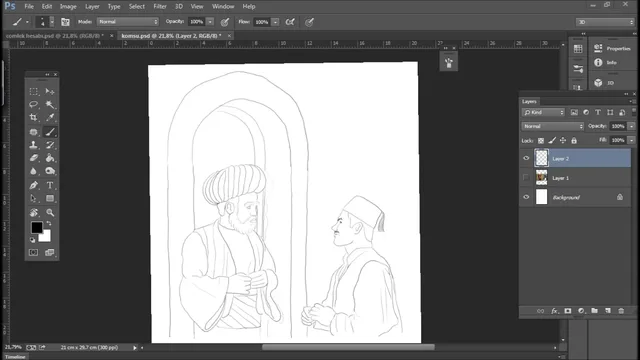The image size is (640, 360).
Task: Click the white background color swatch
Action: (x=46, y=237)
